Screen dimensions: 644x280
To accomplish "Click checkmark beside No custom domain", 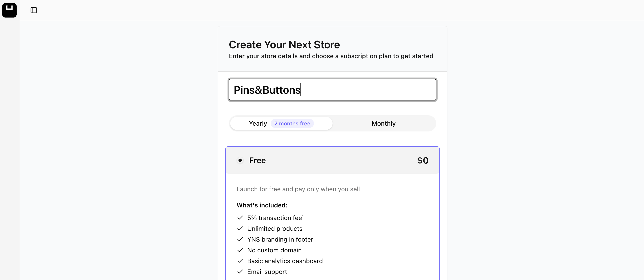I will click(240, 250).
